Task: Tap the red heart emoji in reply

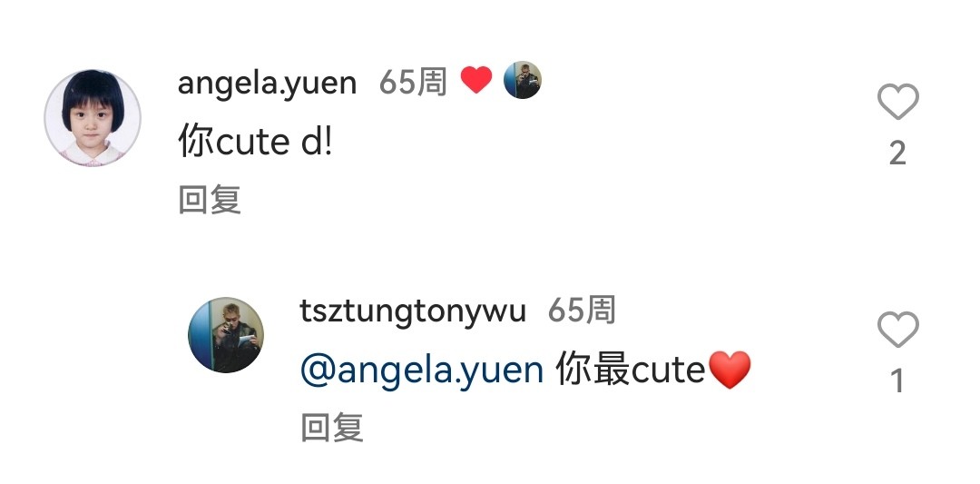Action: (730, 370)
